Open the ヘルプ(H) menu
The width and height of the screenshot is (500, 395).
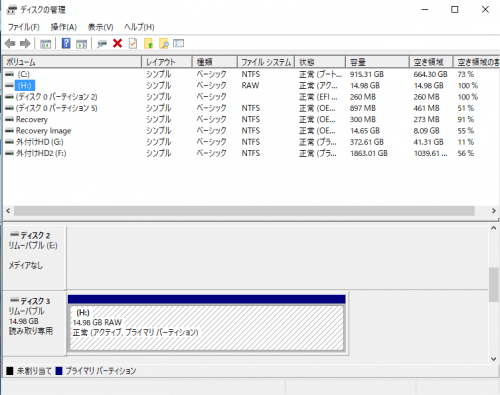coord(139,27)
